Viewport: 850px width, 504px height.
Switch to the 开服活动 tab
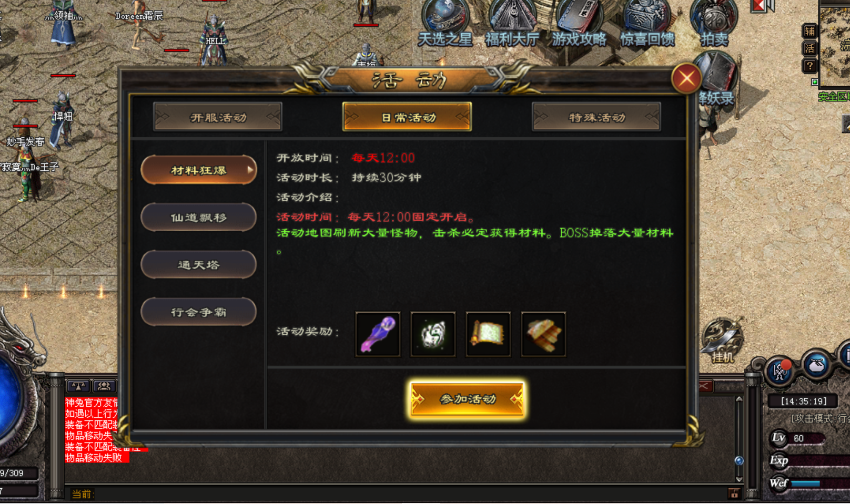(x=218, y=117)
